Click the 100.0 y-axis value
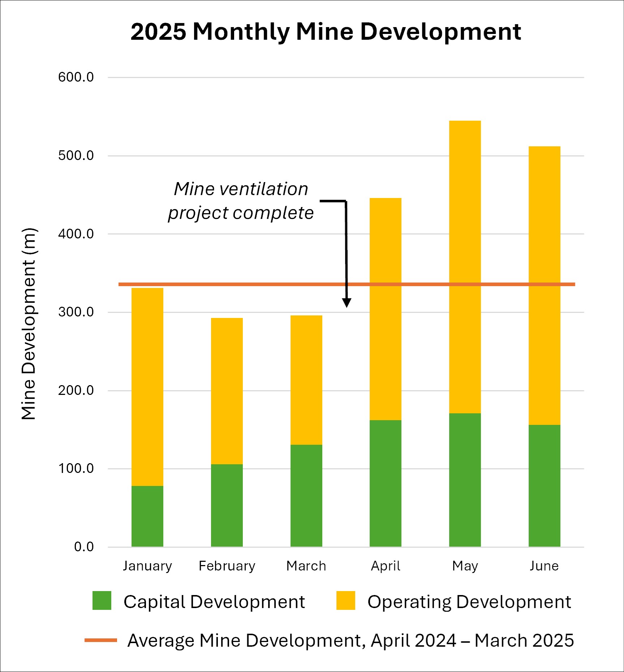 coord(76,469)
